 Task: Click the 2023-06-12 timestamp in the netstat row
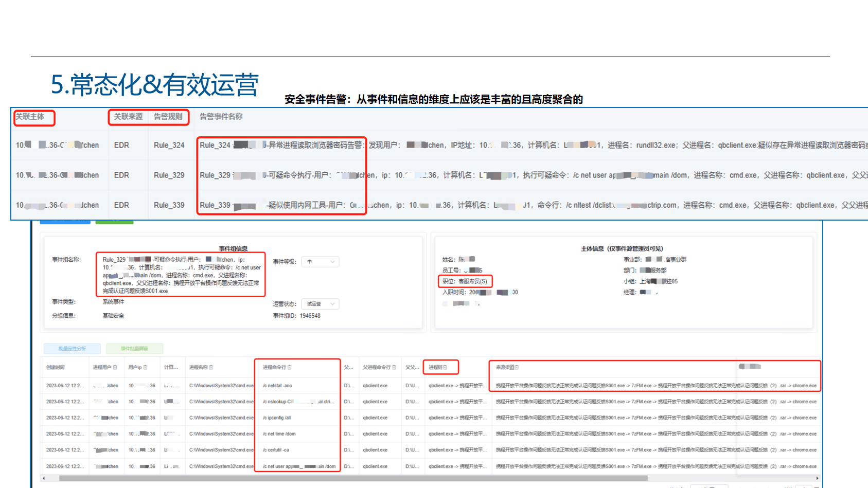[65, 386]
